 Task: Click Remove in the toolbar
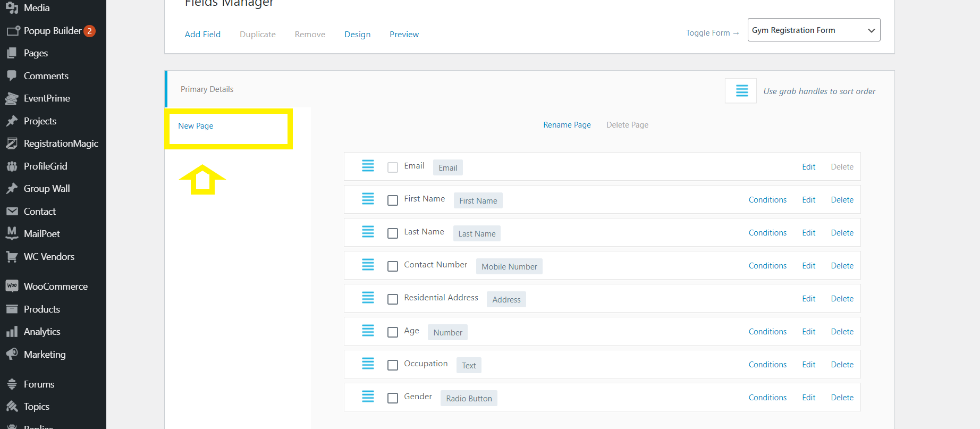310,34
